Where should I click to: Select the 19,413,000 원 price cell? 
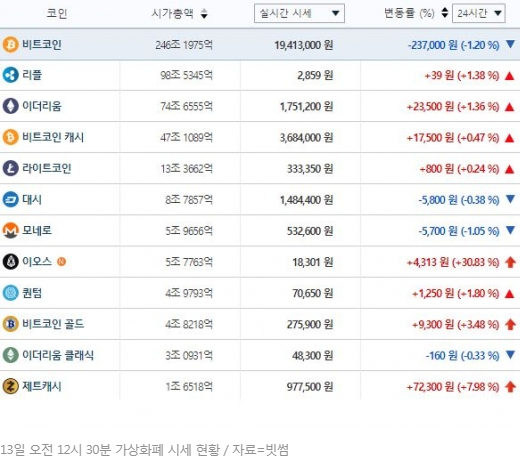pyautogui.click(x=304, y=45)
